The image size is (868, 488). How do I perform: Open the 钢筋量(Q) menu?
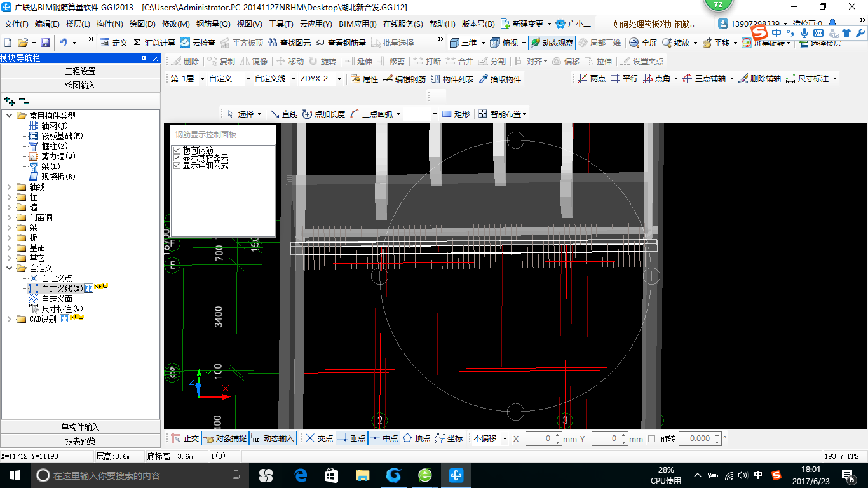213,24
